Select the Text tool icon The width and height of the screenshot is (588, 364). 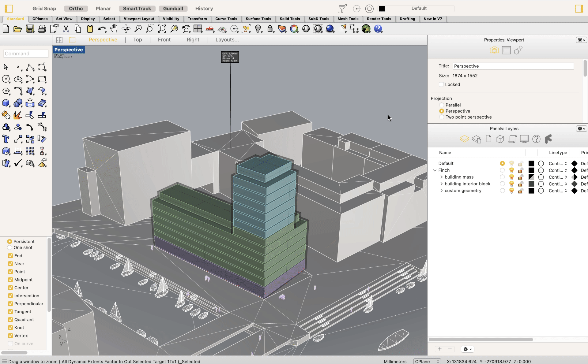[x=6, y=139]
